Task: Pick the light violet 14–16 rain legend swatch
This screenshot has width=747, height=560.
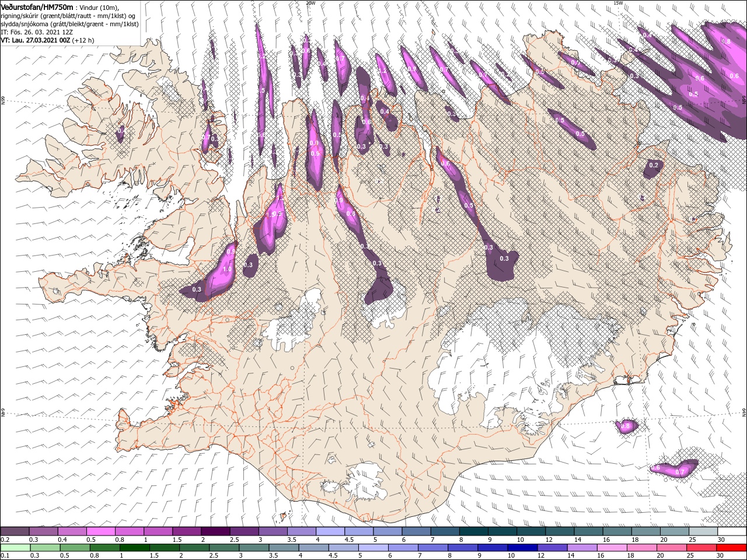Action: (581, 548)
